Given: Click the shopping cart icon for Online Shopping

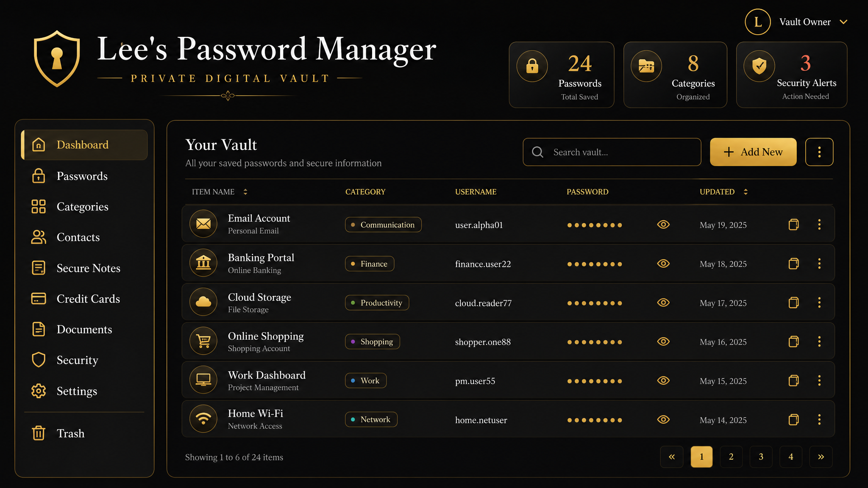Looking at the screenshot, I should point(203,341).
